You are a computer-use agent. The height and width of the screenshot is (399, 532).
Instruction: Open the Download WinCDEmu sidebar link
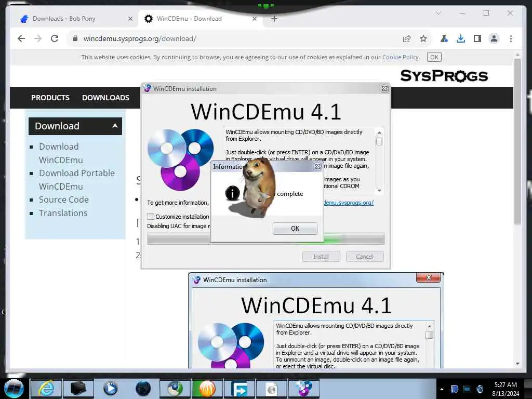pos(61,153)
